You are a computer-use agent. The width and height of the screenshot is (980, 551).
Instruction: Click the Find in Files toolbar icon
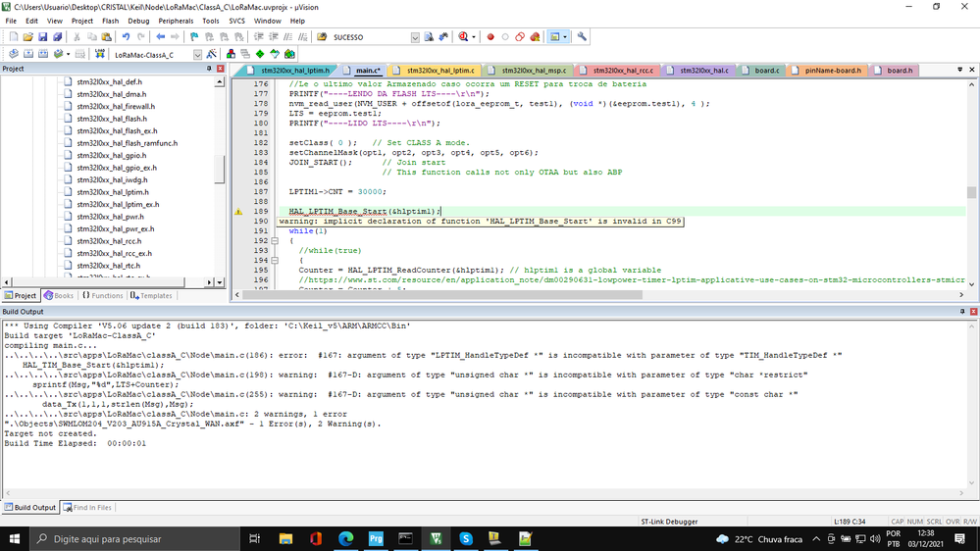(x=322, y=37)
